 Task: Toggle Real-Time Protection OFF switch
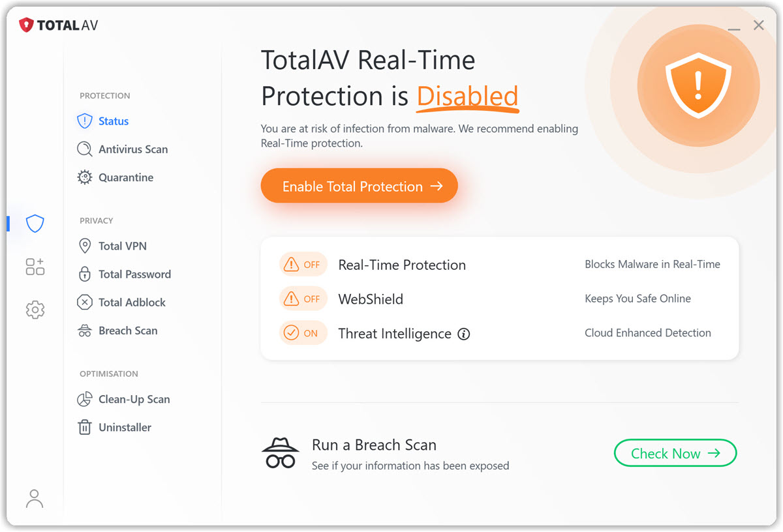[x=303, y=265]
